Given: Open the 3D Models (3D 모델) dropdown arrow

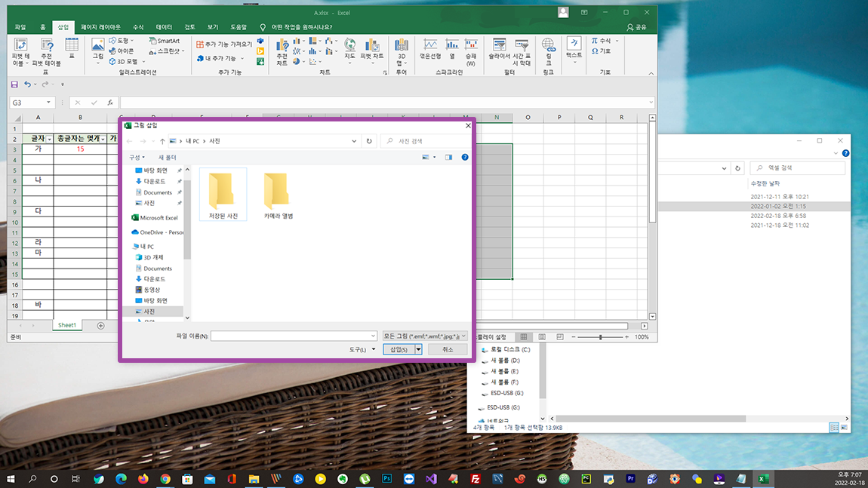Looking at the screenshot, I should coord(143,61).
